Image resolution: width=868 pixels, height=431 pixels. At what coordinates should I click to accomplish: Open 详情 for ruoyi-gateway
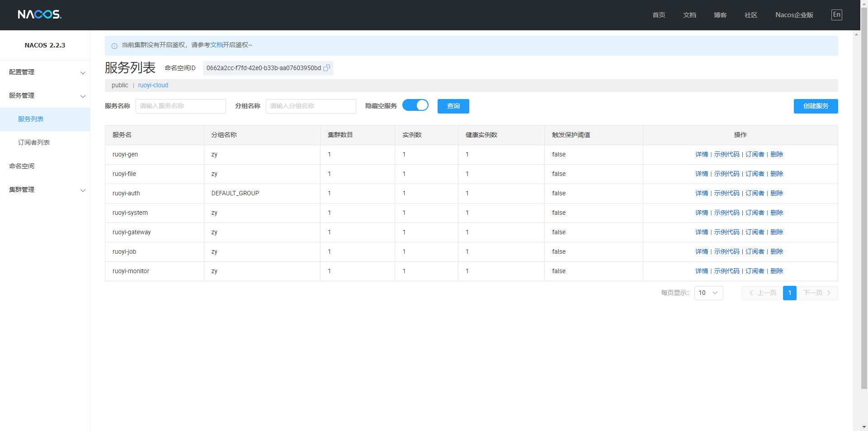pos(702,232)
